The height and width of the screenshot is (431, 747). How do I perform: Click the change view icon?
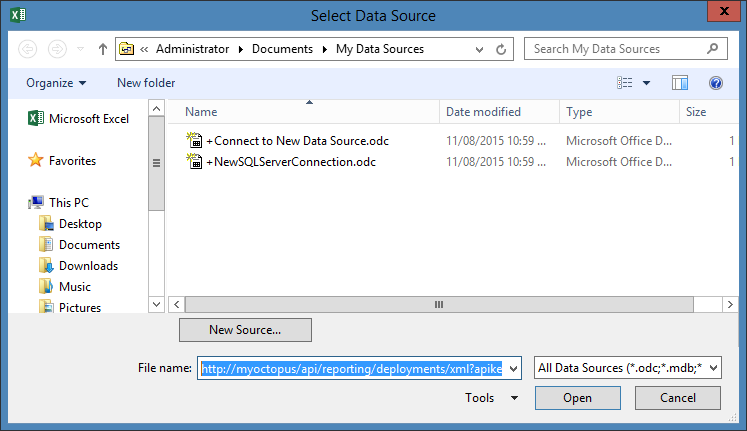(626, 83)
